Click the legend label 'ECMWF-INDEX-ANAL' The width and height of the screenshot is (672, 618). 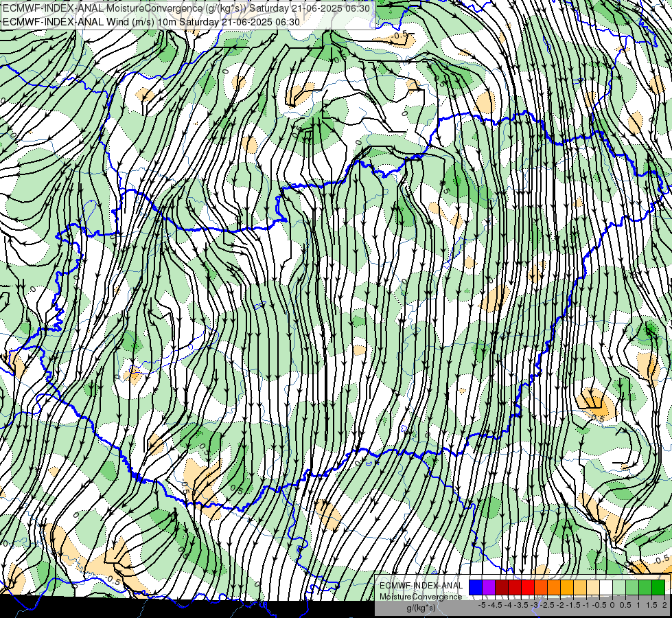(x=421, y=586)
